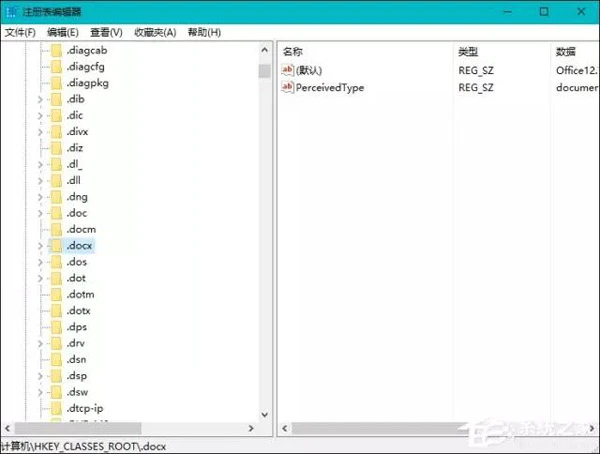Click the .diz folder icon
Viewport: 600px width, 454px height.
[56, 148]
